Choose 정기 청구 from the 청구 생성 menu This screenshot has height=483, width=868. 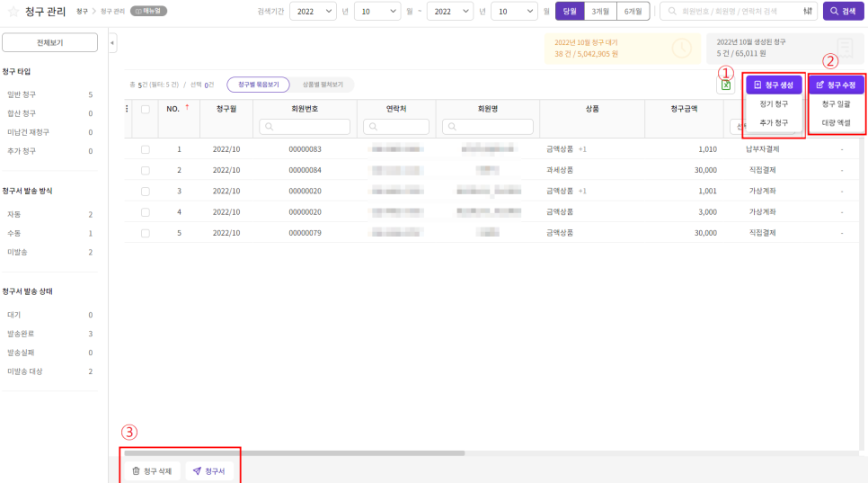[774, 104]
